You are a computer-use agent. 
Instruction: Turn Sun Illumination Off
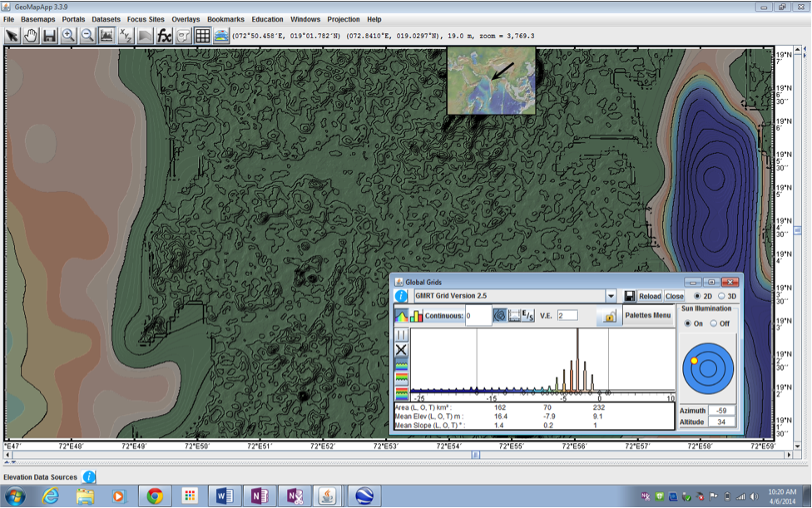coord(714,324)
